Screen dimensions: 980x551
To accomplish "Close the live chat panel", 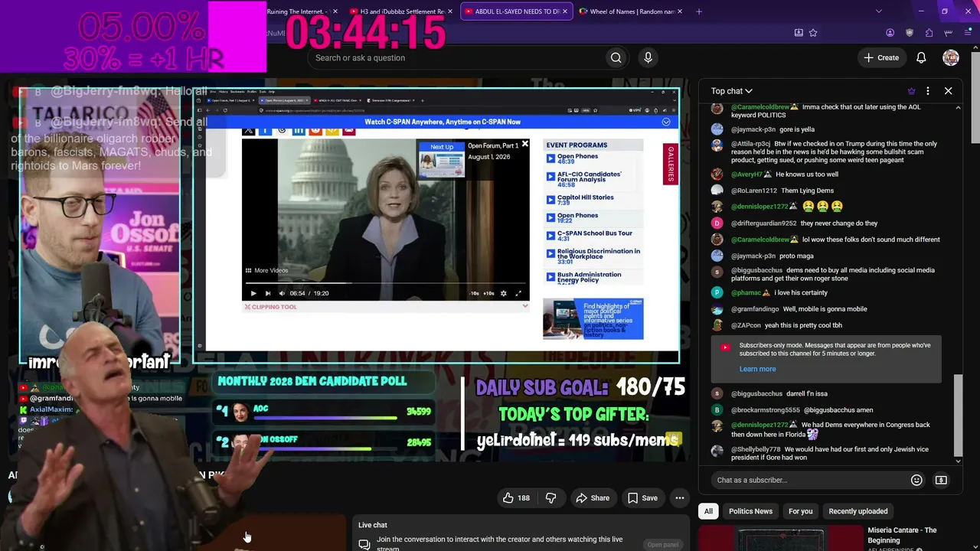I will (x=948, y=91).
